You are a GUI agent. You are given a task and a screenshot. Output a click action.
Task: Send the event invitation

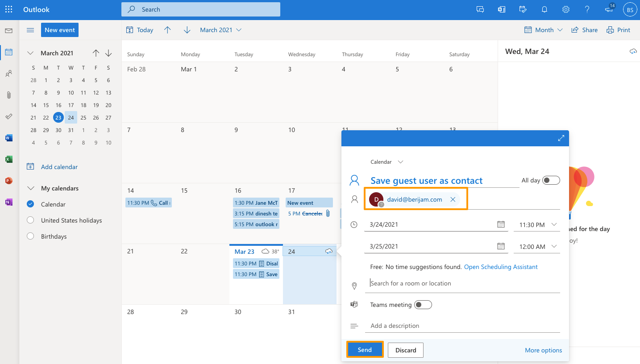coord(365,350)
